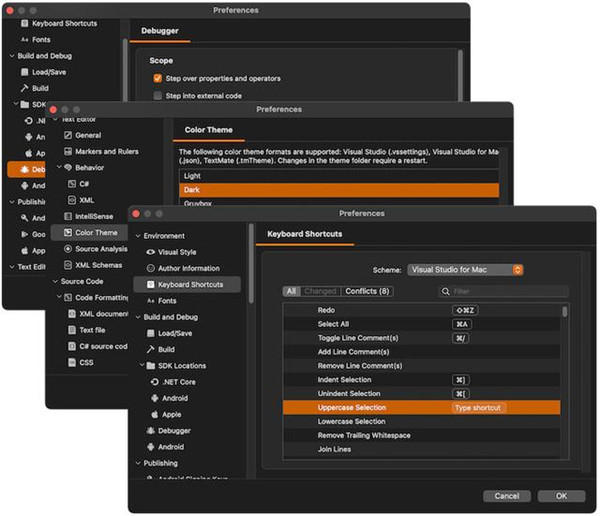Enable Step into external code checkbox
The height and width of the screenshot is (516, 600).
click(157, 95)
